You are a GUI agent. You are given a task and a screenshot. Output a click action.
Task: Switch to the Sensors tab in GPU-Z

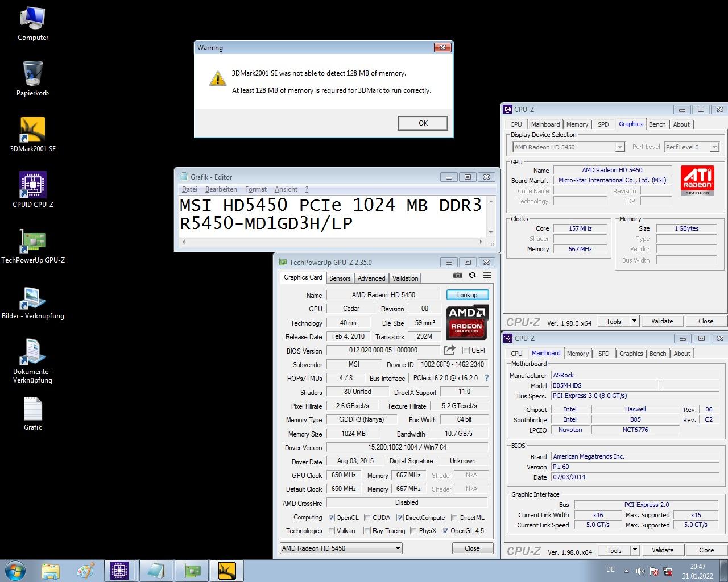click(x=340, y=278)
